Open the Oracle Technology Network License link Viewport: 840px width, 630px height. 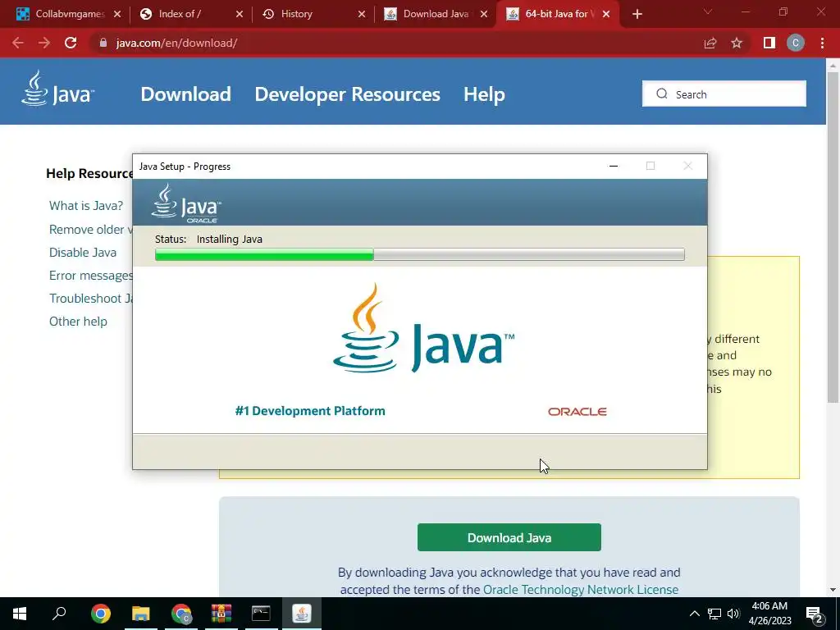[x=581, y=590]
